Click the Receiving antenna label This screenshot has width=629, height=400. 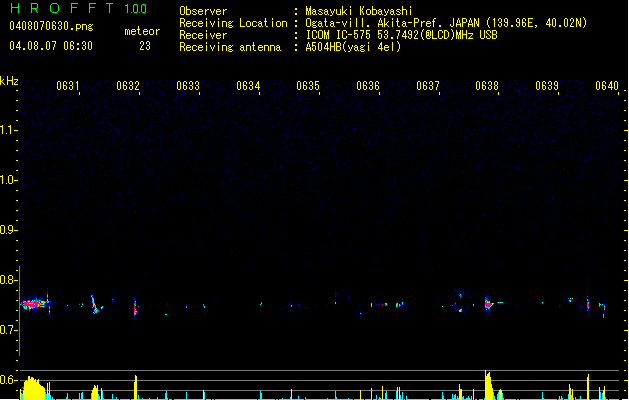coord(230,47)
